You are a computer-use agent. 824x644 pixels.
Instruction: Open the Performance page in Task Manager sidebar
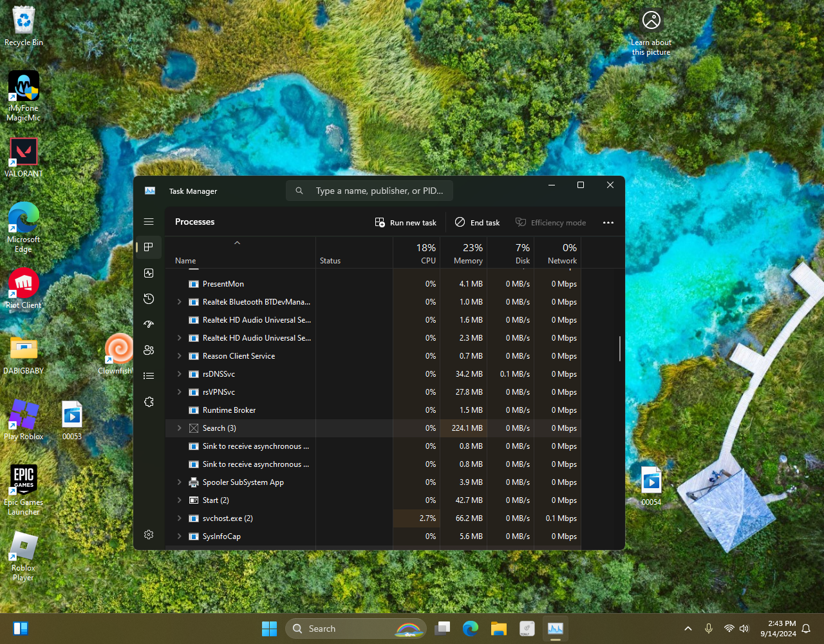(149, 273)
